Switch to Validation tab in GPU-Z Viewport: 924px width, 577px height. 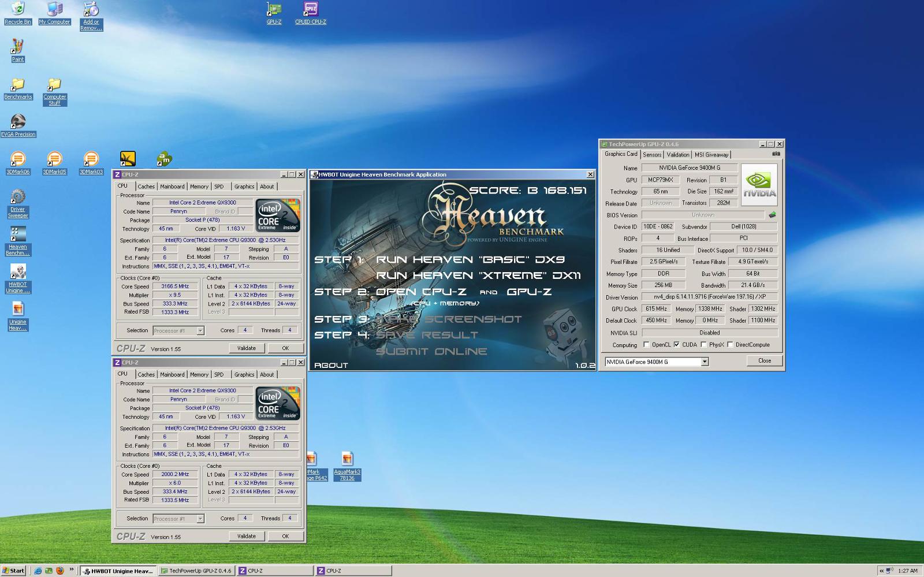coord(678,155)
